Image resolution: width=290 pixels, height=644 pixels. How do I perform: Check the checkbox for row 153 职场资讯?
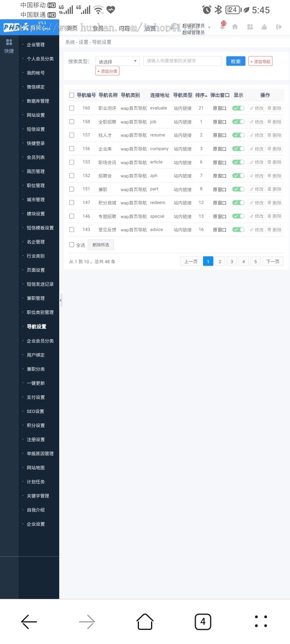[x=72, y=162]
